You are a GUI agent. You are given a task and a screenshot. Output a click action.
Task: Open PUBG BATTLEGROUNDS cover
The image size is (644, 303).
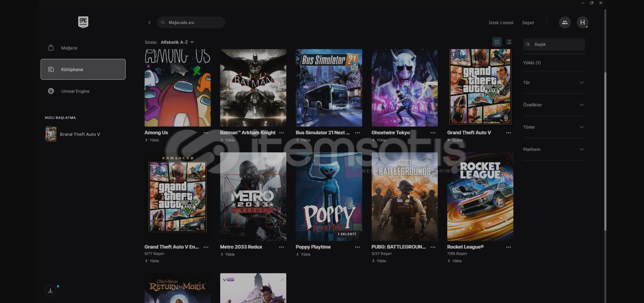coord(405,196)
